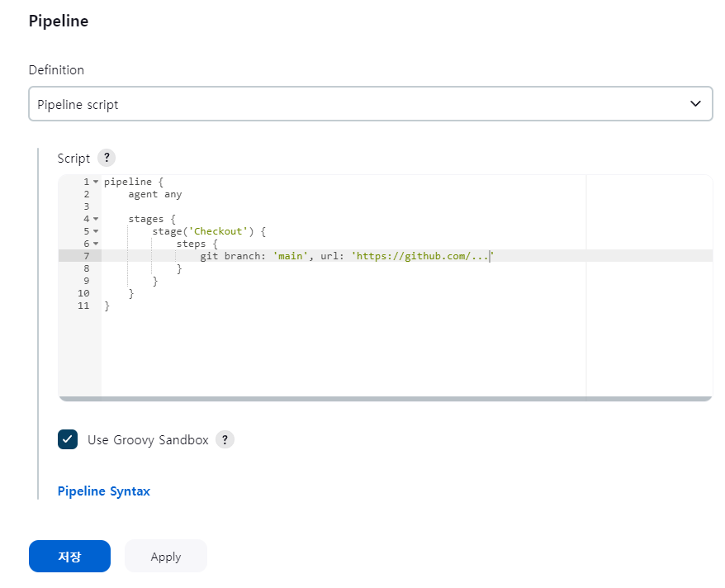Open the Use Groovy Sandbox help icon

click(225, 439)
